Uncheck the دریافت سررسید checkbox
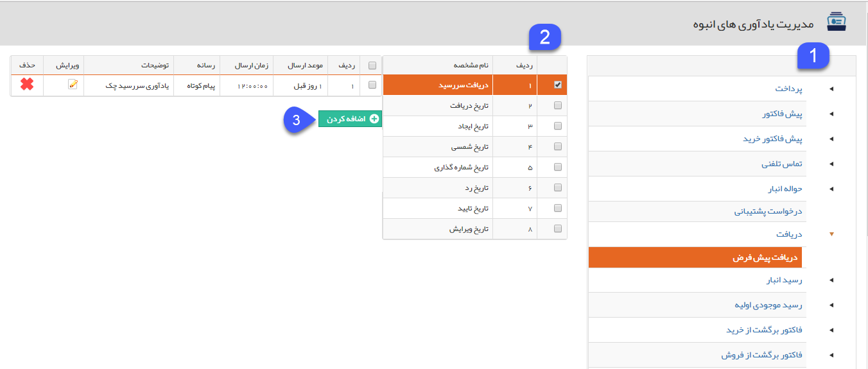The image size is (868, 369). [557, 85]
